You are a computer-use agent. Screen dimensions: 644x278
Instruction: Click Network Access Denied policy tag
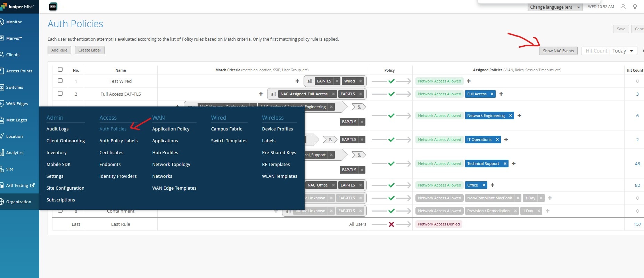(439, 224)
